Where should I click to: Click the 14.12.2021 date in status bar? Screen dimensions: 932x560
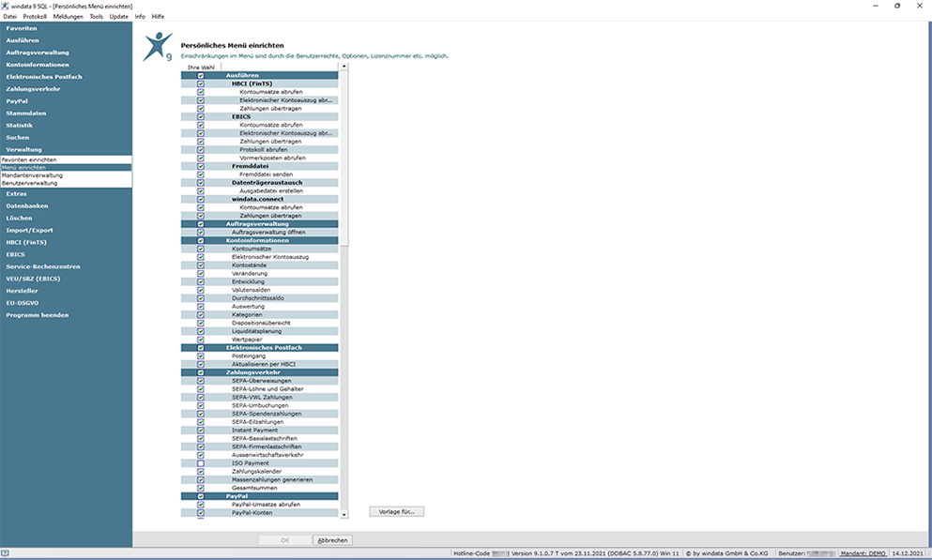(908, 553)
